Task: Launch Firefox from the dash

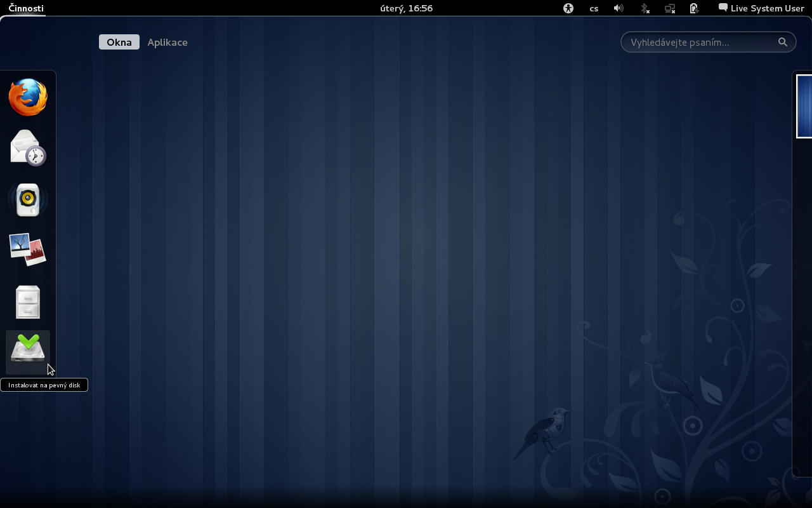Action: point(28,97)
